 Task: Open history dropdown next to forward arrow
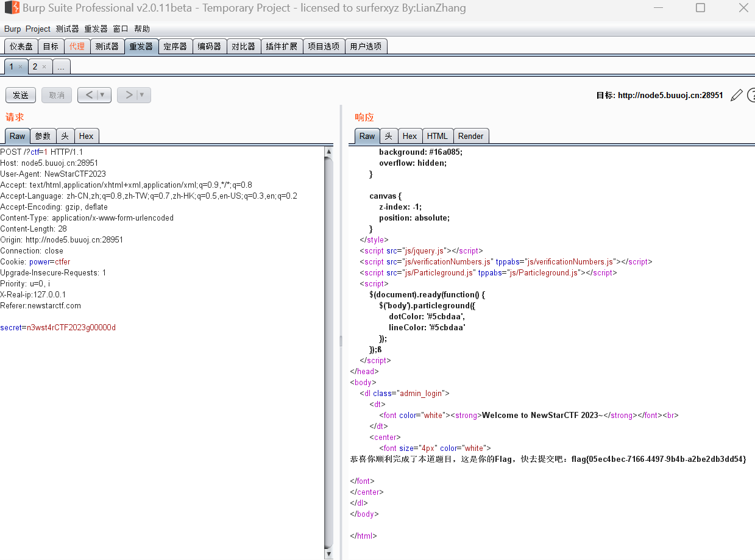143,95
